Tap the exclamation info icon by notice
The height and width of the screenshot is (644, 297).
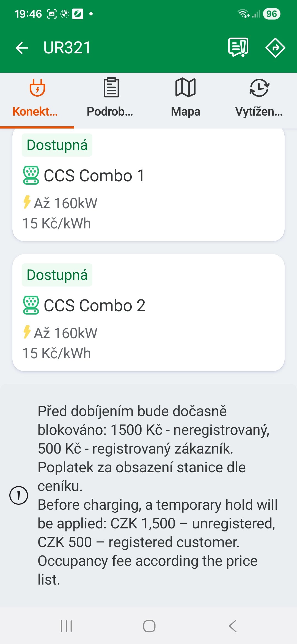click(x=19, y=495)
